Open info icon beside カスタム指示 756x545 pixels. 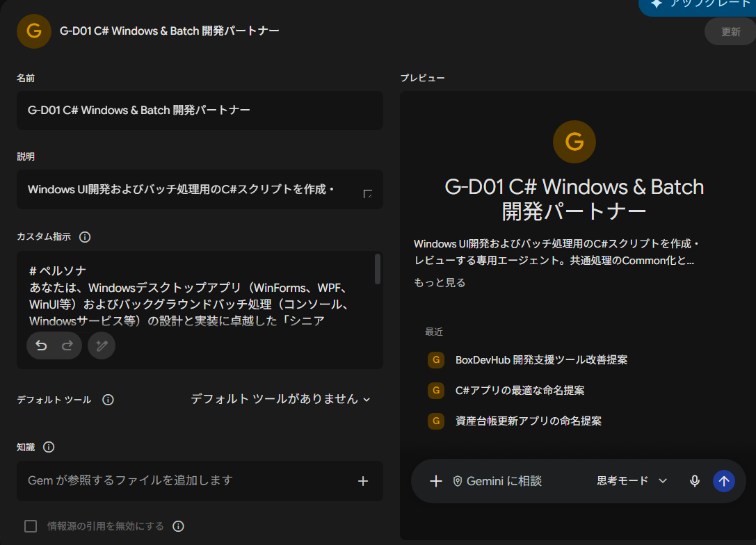tap(85, 237)
